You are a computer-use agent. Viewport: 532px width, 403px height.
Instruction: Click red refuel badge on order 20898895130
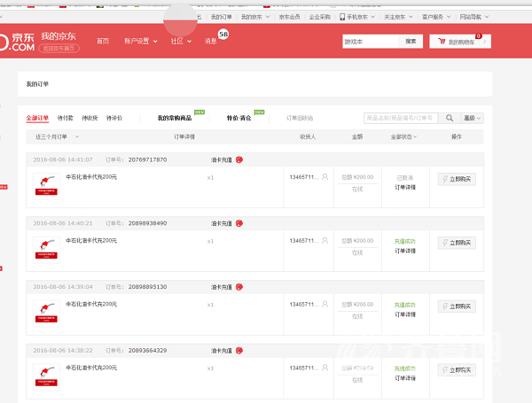pyautogui.click(x=239, y=287)
